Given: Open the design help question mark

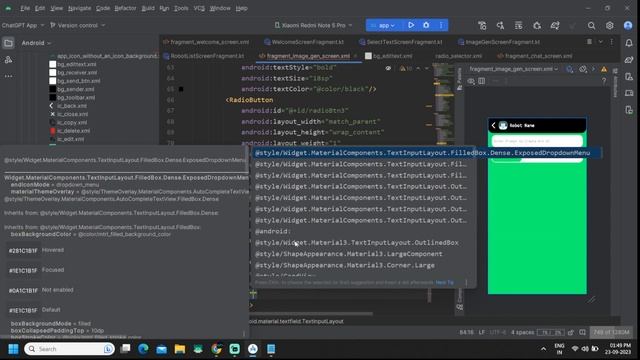Looking at the screenshot, I should tap(604, 81).
